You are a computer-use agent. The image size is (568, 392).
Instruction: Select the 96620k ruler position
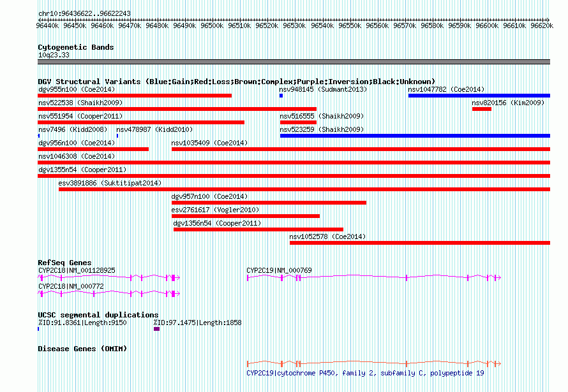click(x=542, y=25)
